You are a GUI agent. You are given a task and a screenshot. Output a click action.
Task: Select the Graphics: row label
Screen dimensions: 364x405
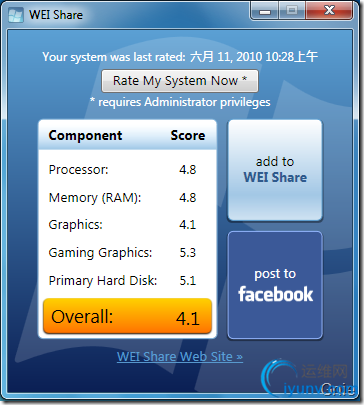(76, 225)
